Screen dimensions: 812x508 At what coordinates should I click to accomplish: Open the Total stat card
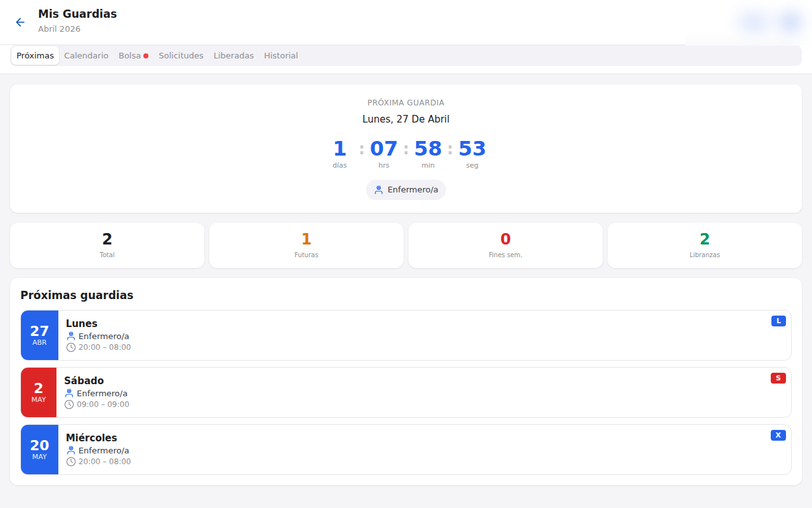point(107,245)
